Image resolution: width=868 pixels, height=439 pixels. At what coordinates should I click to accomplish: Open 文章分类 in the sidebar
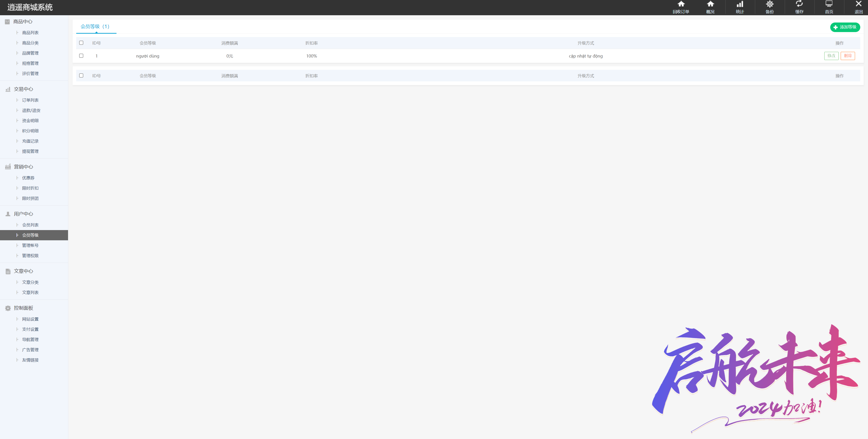(x=30, y=282)
